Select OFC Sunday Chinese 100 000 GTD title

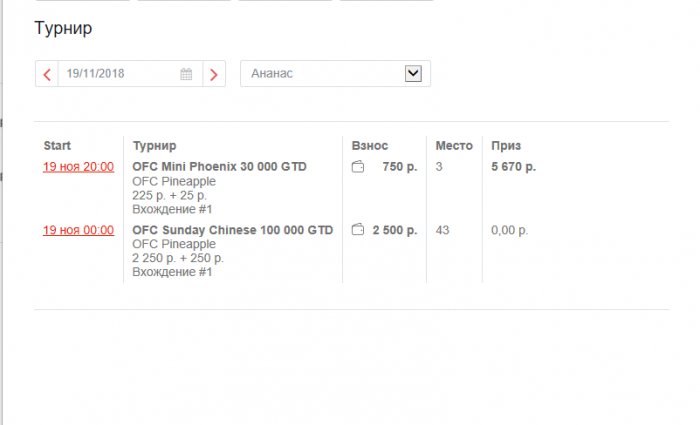233,230
